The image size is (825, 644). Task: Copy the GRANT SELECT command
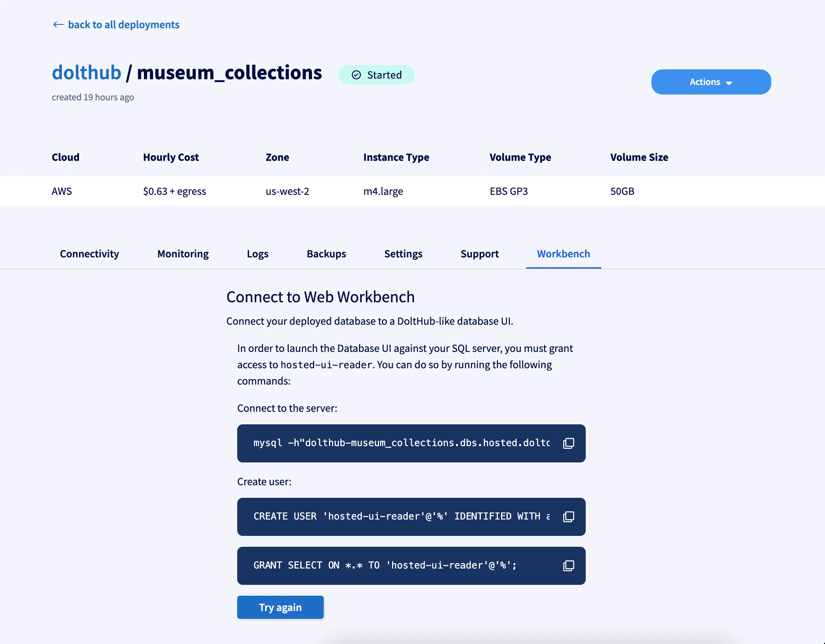[568, 565]
